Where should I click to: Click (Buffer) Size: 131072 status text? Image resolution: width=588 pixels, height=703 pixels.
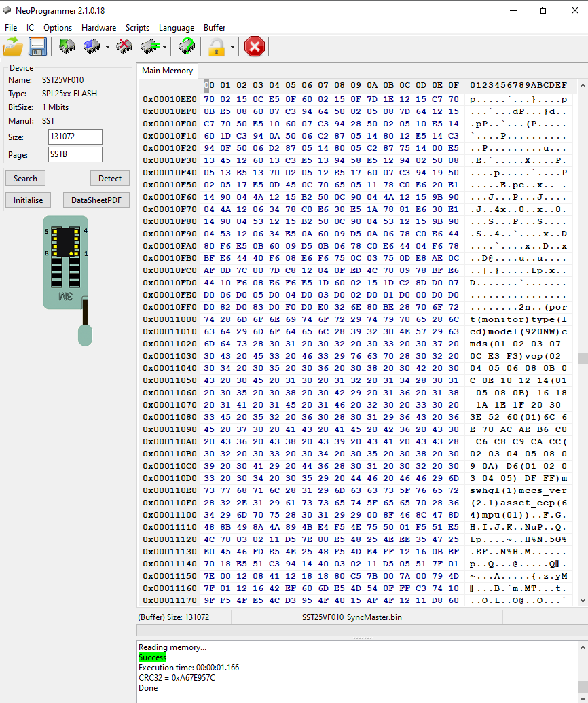click(173, 617)
